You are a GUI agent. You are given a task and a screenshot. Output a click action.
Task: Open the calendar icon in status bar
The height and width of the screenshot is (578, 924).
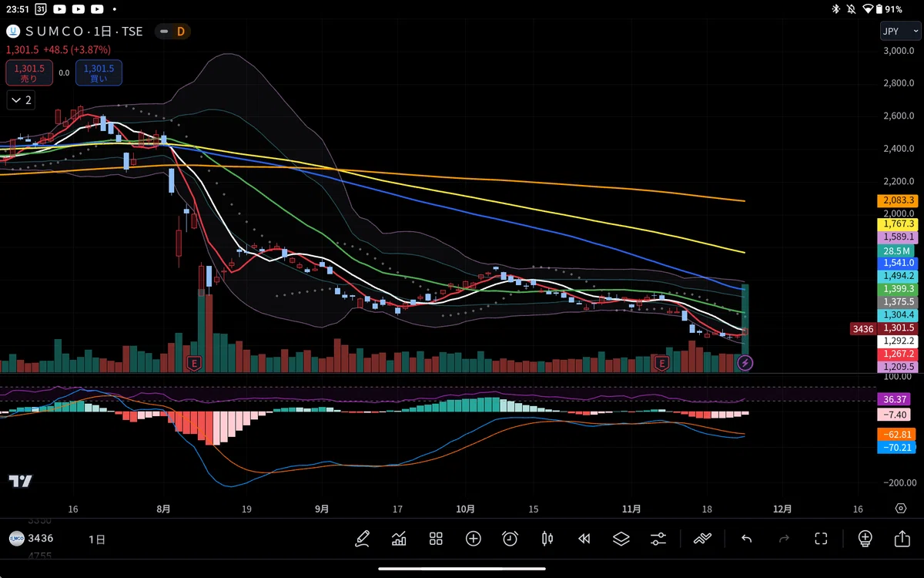pyautogui.click(x=40, y=9)
